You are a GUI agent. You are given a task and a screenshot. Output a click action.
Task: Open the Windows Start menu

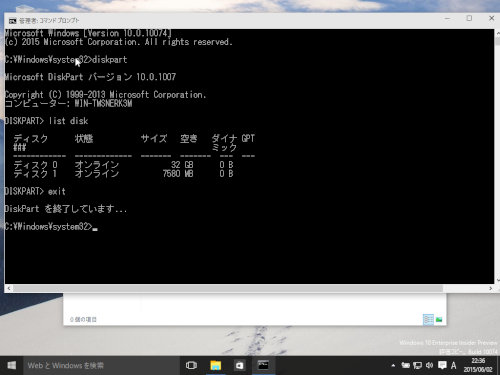(x=11, y=366)
